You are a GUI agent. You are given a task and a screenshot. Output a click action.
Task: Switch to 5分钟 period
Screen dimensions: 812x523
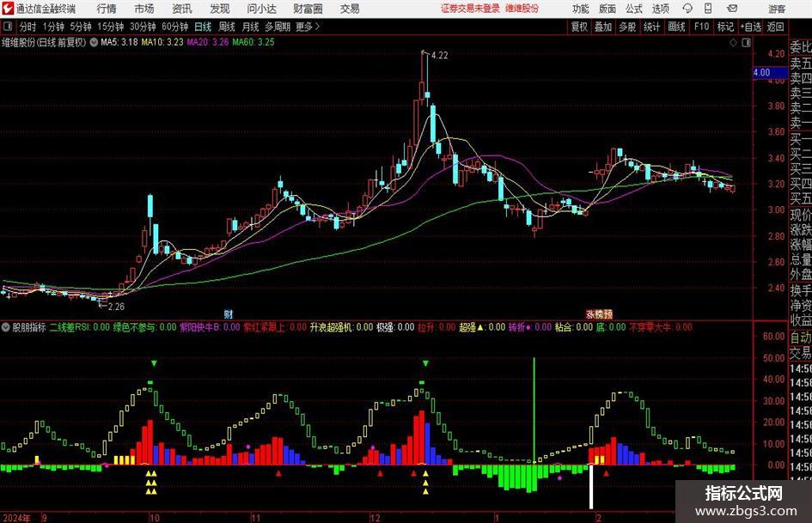(x=80, y=27)
